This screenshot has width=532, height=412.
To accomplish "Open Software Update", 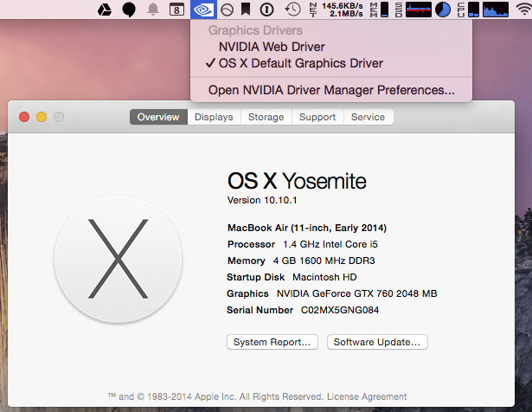I will pyautogui.click(x=377, y=342).
